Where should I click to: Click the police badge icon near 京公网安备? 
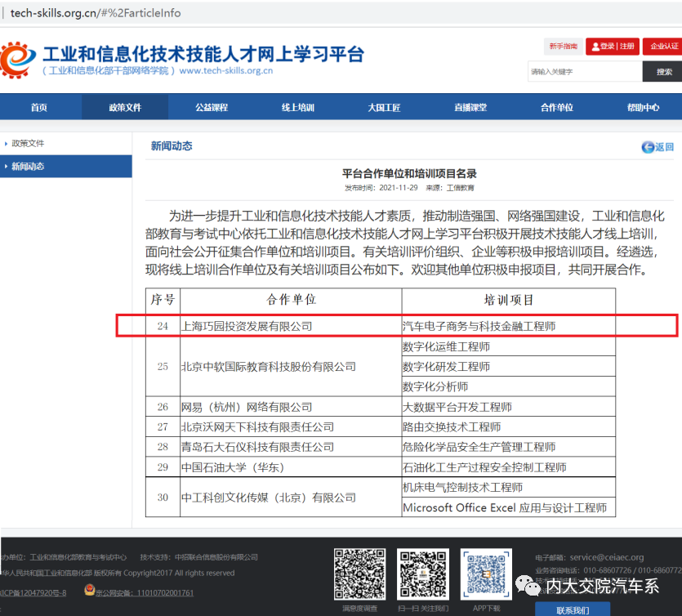coord(90,590)
